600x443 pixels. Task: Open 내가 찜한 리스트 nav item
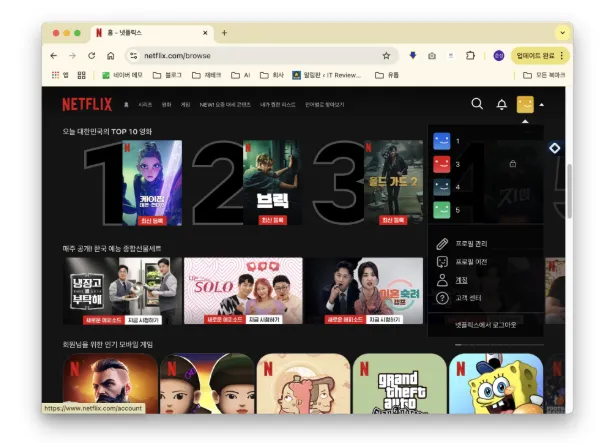(278, 104)
